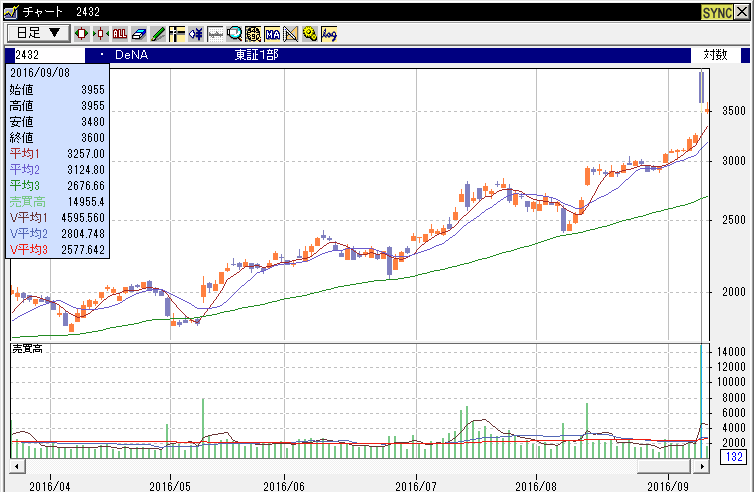Click the 132 count box

732,458
